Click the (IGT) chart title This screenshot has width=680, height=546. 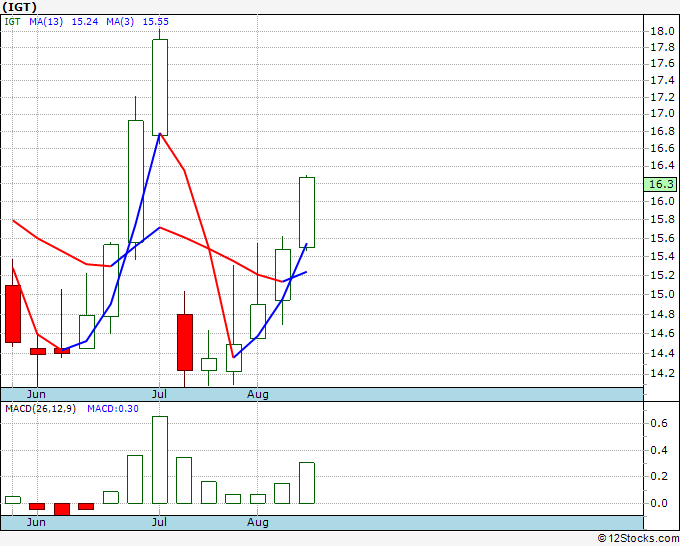click(20, 7)
